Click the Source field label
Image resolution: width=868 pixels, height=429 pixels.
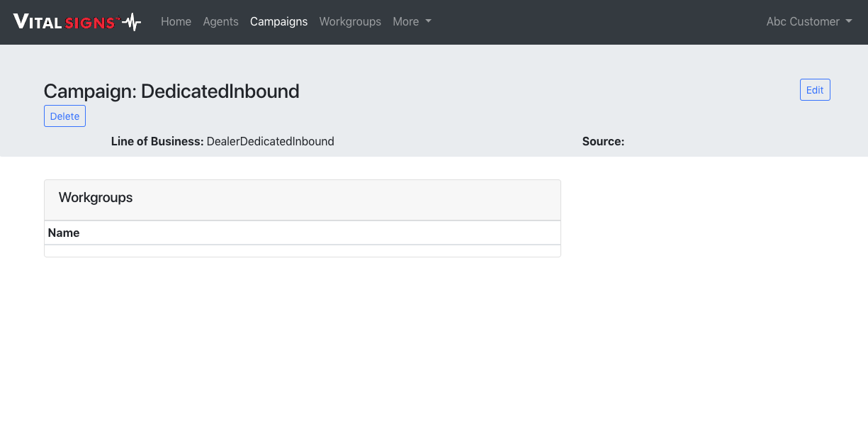tap(603, 141)
